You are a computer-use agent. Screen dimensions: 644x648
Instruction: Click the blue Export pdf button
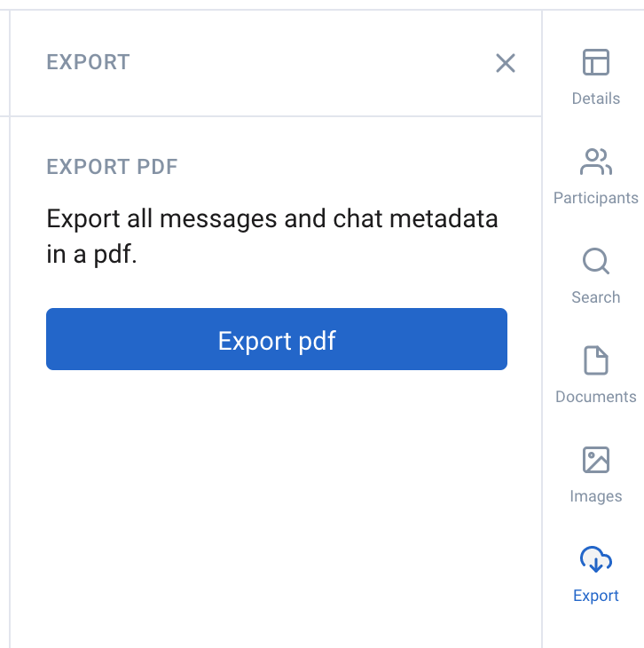point(277,339)
